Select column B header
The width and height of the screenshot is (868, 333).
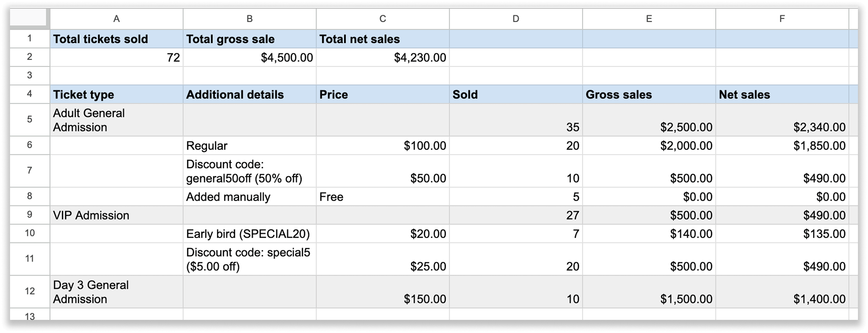[249, 19]
